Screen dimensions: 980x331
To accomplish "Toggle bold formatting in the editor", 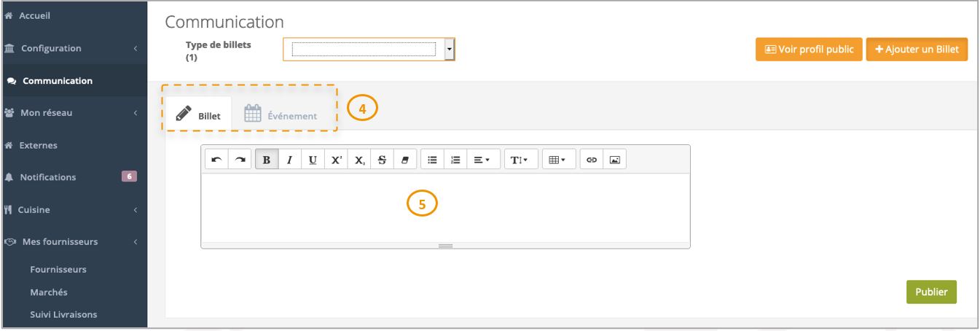I will coord(267,160).
